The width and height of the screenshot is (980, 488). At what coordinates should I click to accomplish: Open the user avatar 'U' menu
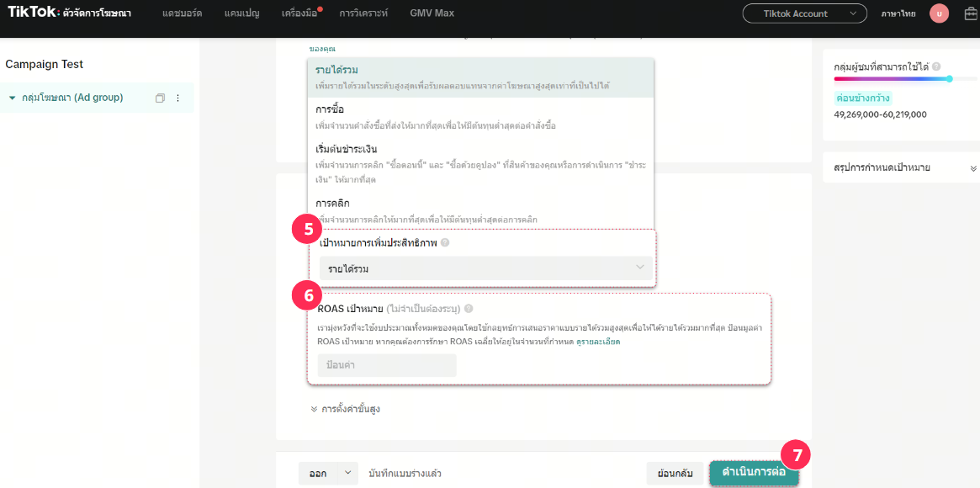[939, 13]
